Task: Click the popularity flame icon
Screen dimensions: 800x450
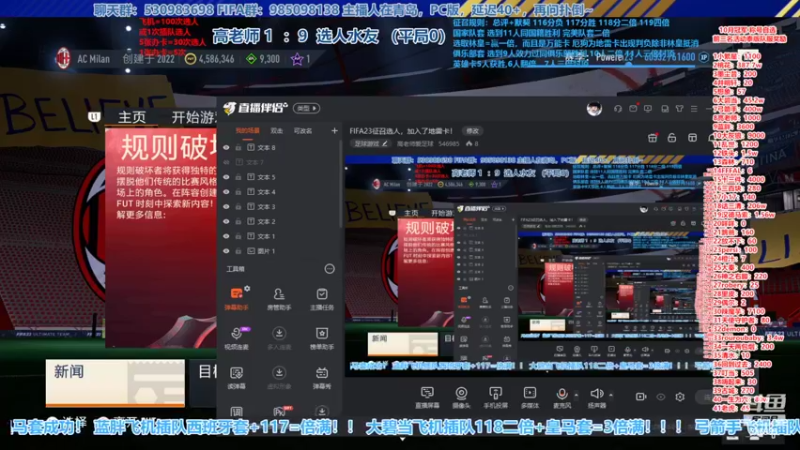Action: tap(468, 144)
